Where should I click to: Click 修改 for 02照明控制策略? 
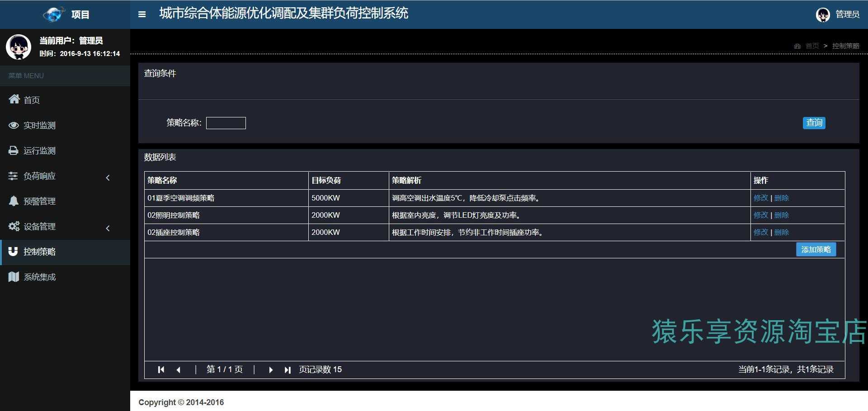coord(761,215)
